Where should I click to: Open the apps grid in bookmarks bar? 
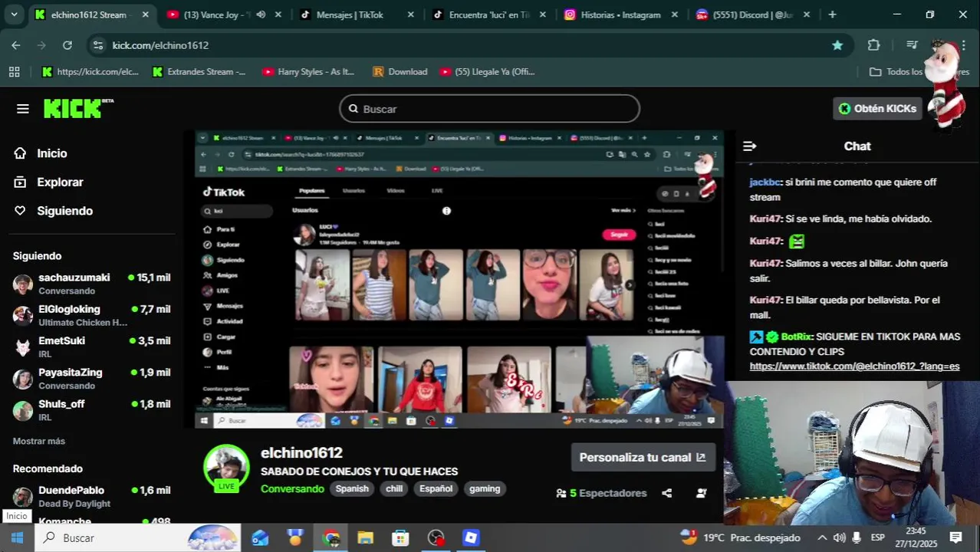(x=14, y=71)
